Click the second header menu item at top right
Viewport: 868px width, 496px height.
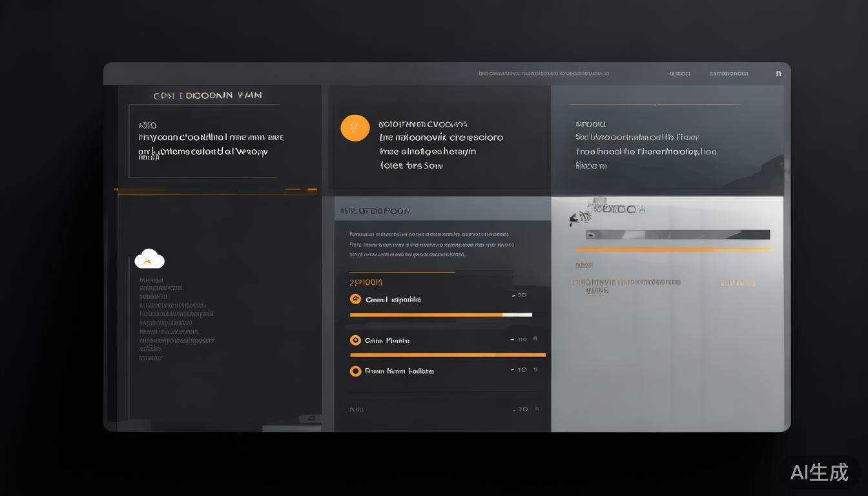(x=728, y=74)
